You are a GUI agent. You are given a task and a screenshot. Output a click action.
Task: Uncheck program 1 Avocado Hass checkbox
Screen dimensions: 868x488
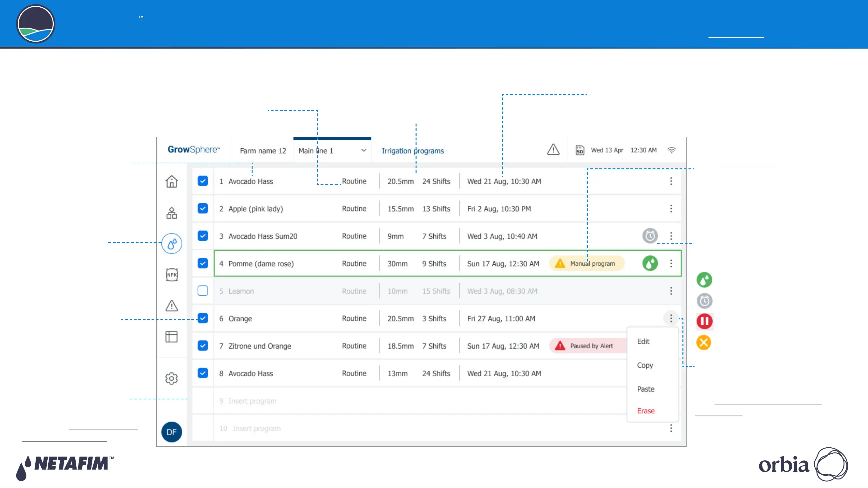(202, 181)
